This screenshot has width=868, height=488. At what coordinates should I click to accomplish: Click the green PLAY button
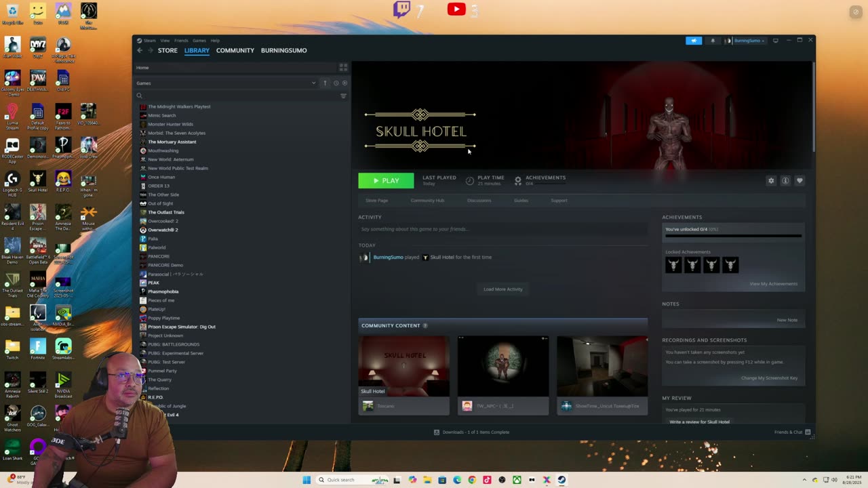[386, 181]
